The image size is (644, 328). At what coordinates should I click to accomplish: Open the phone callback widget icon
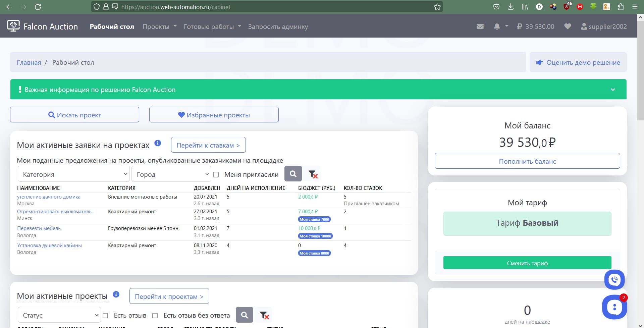point(614,279)
